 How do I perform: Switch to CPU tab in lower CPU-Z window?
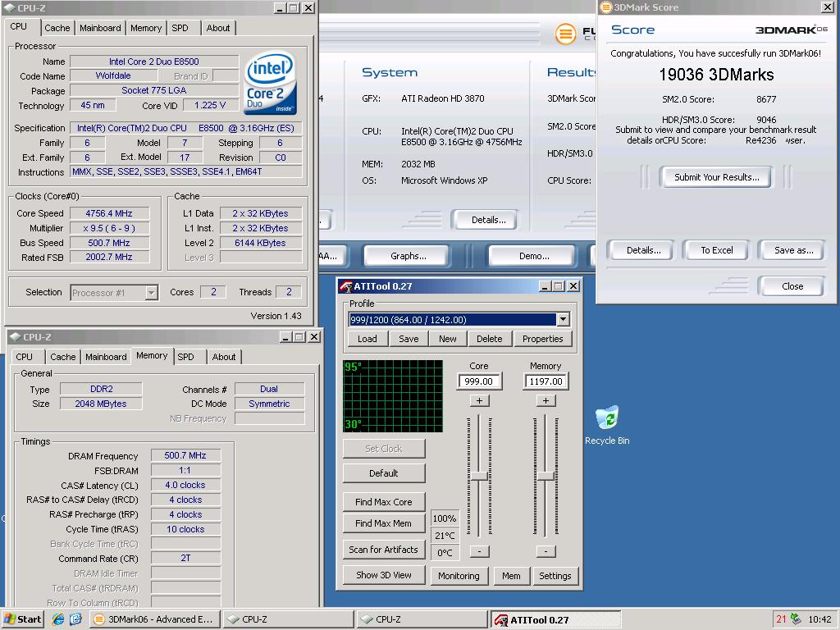24,357
